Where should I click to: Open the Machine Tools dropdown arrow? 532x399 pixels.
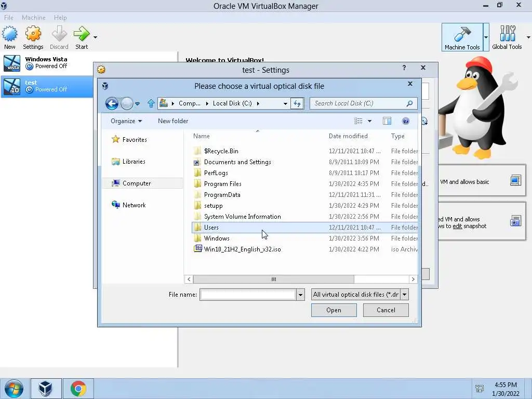point(486,37)
